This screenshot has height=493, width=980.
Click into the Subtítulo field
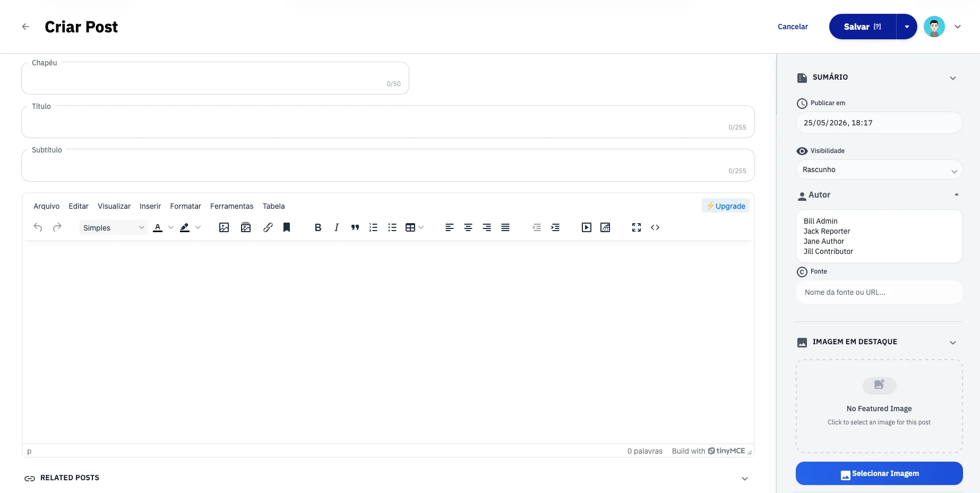388,165
